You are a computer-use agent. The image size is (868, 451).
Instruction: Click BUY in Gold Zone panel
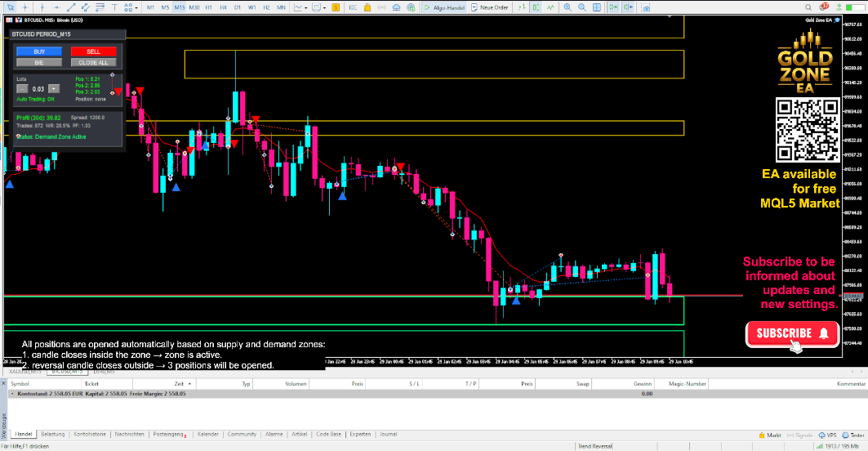(39, 51)
